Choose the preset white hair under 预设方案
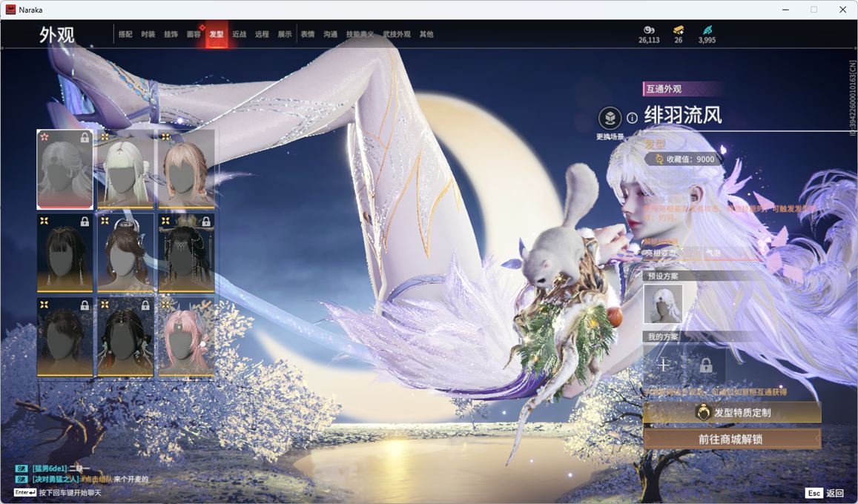This screenshot has width=858, height=504. click(x=663, y=304)
